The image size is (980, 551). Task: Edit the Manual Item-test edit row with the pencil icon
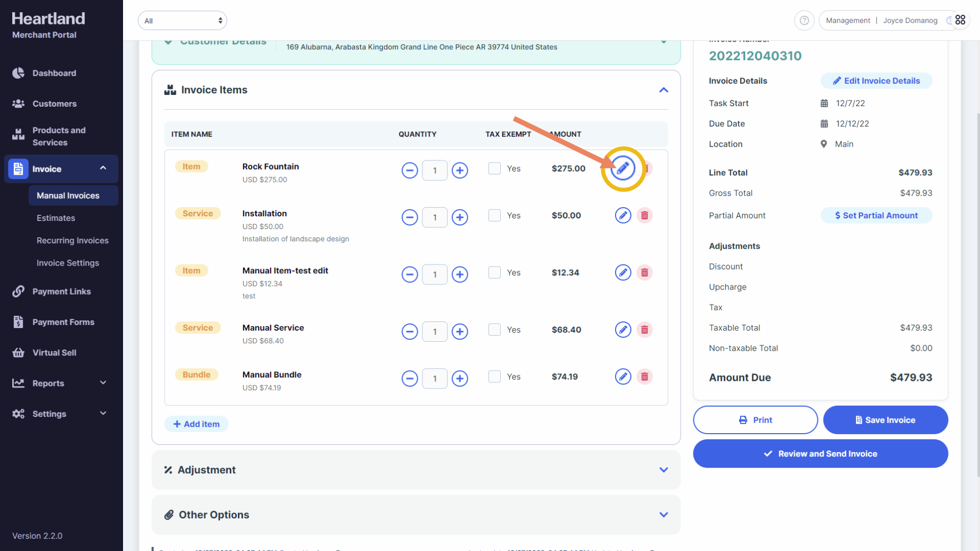(623, 272)
